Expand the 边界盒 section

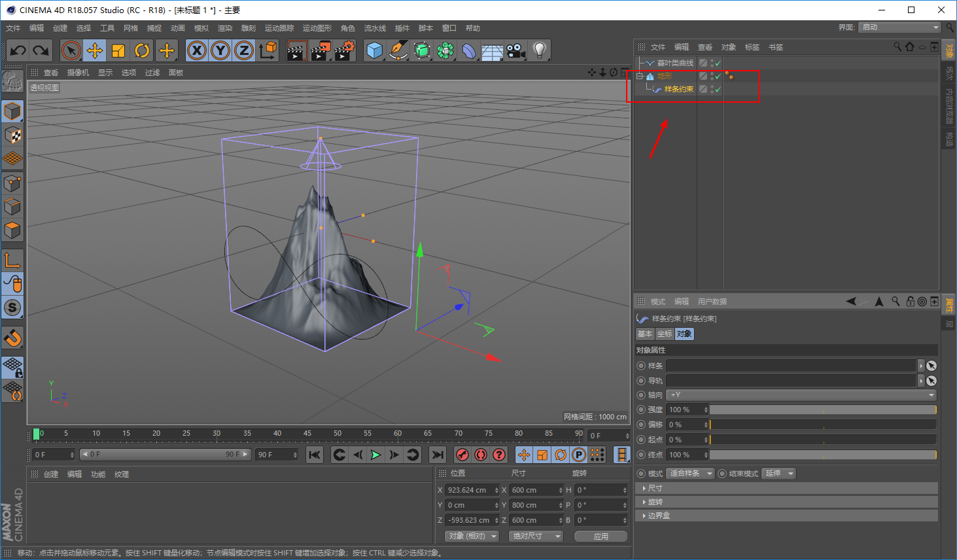[x=786, y=516]
